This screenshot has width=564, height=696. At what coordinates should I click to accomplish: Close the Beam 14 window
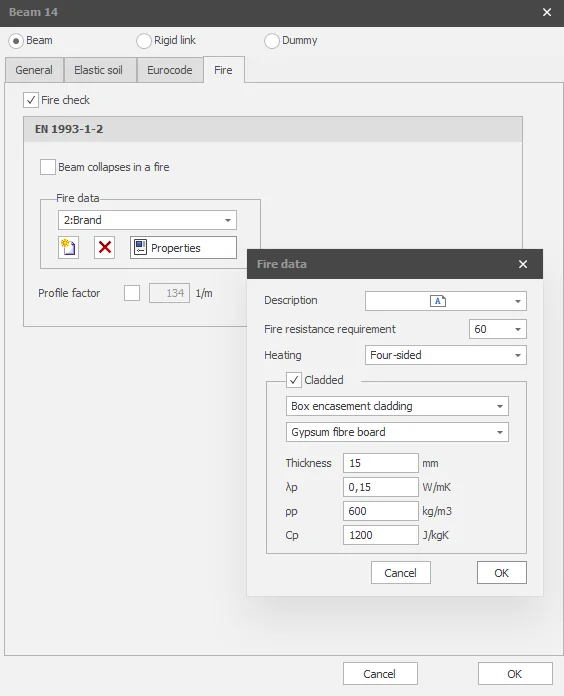(x=547, y=12)
